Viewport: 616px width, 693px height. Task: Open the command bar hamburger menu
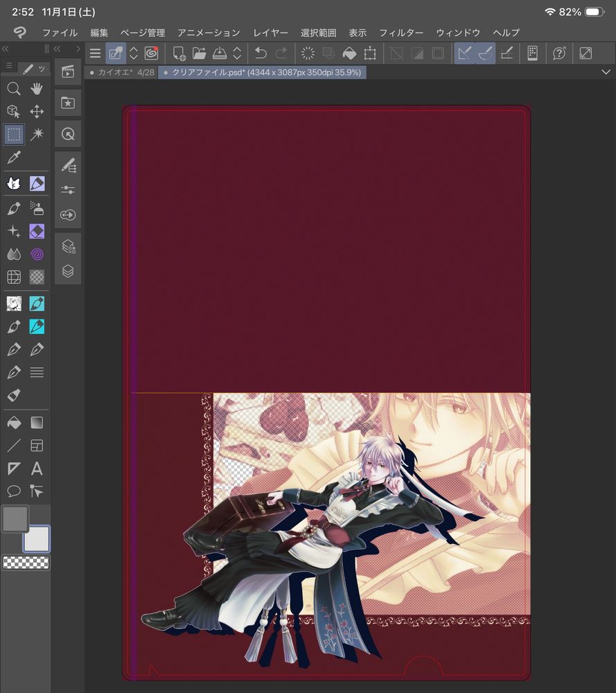click(95, 53)
